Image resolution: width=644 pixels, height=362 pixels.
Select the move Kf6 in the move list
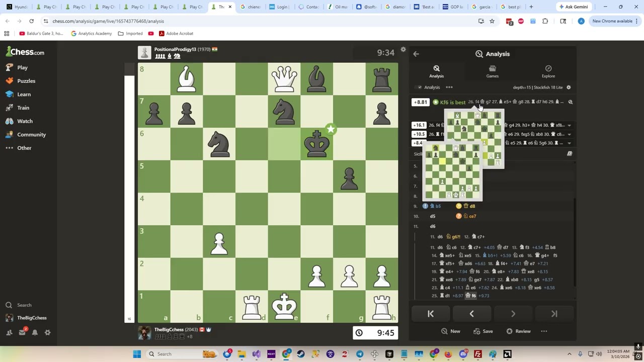[471, 296]
